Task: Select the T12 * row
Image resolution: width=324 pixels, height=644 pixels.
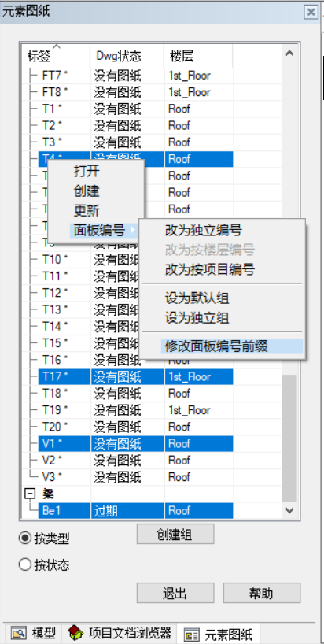Action: (53, 293)
